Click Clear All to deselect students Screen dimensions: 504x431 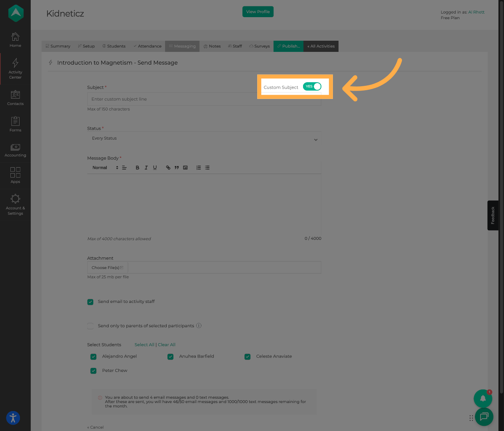point(166,344)
